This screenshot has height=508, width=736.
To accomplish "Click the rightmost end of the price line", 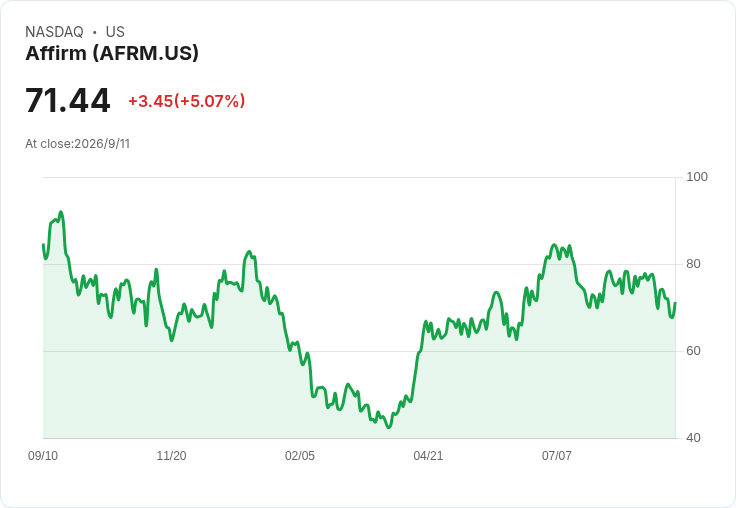I will [675, 303].
